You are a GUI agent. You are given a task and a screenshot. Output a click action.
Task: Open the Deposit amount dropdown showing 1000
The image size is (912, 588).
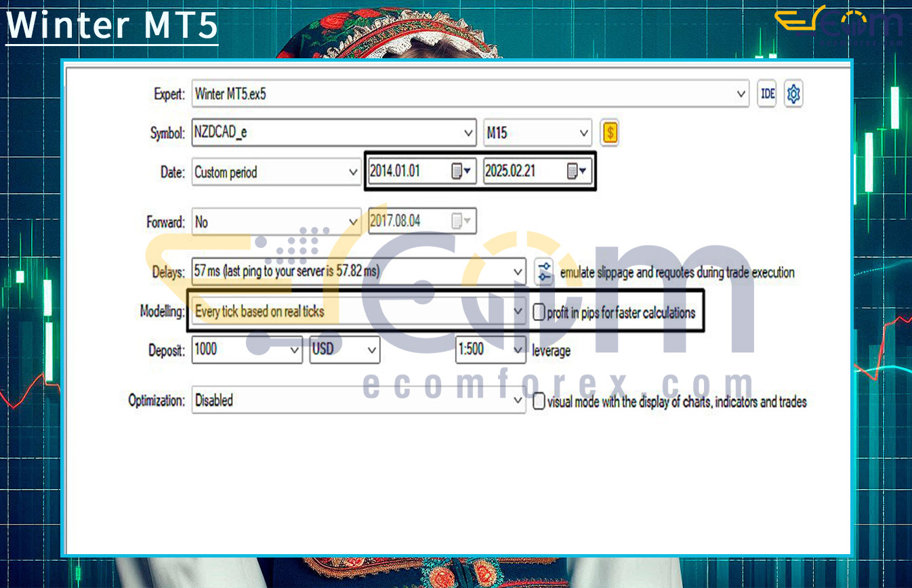(x=295, y=350)
